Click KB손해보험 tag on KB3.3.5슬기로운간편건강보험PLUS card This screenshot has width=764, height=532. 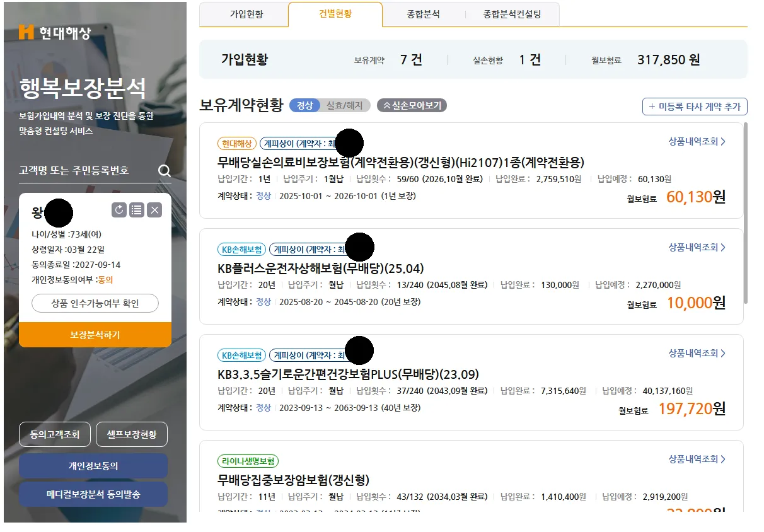242,355
